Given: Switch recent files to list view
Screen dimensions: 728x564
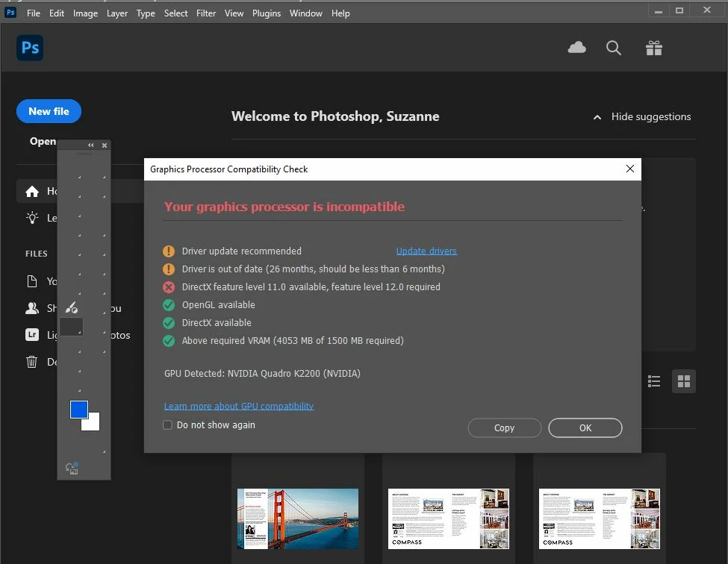Looking at the screenshot, I should [x=654, y=381].
